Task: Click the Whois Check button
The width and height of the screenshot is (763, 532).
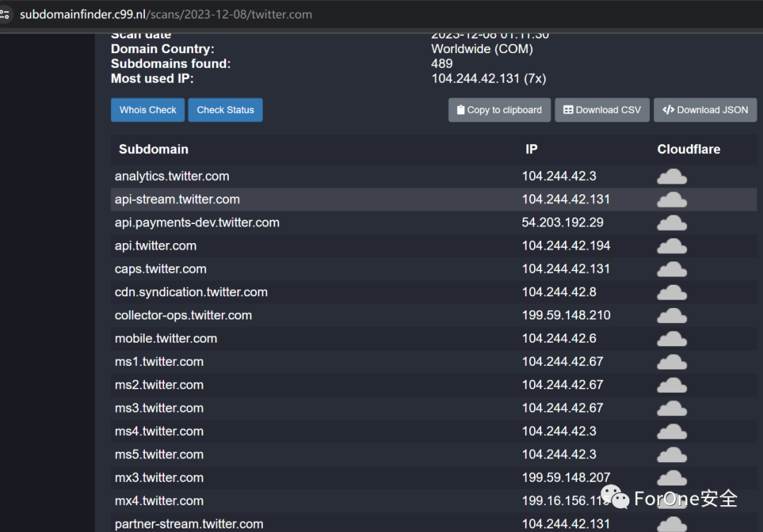Action: coord(148,110)
